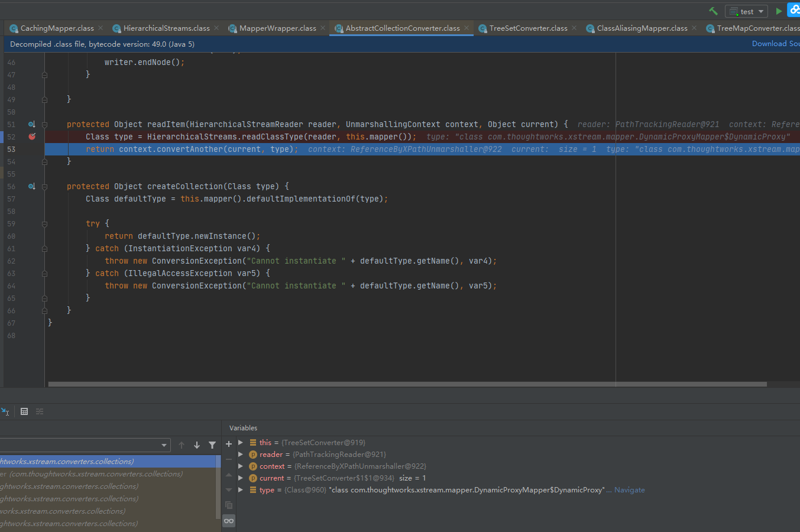Viewport: 800px width, 532px height.
Task: Click the editor horizontal scrollbar
Action: click(x=407, y=384)
